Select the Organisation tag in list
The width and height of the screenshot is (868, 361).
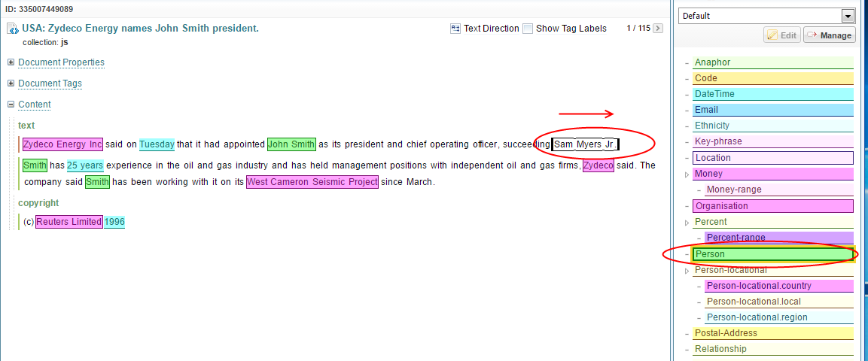click(x=772, y=206)
